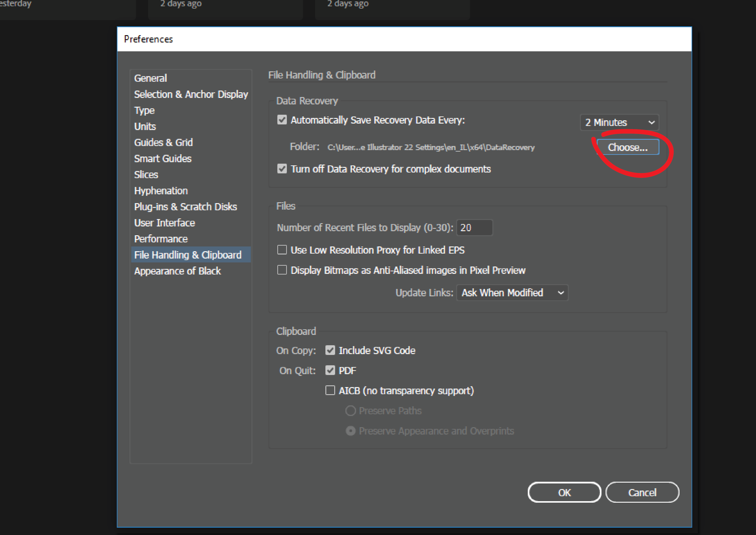Expand the Update Links dropdown
The width and height of the screenshot is (756, 535).
point(512,293)
